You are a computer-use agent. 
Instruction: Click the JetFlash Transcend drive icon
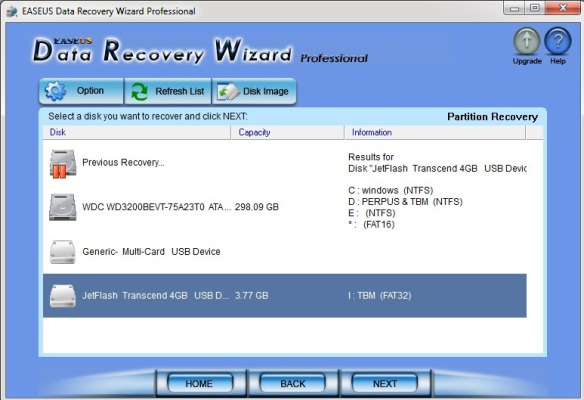63,296
